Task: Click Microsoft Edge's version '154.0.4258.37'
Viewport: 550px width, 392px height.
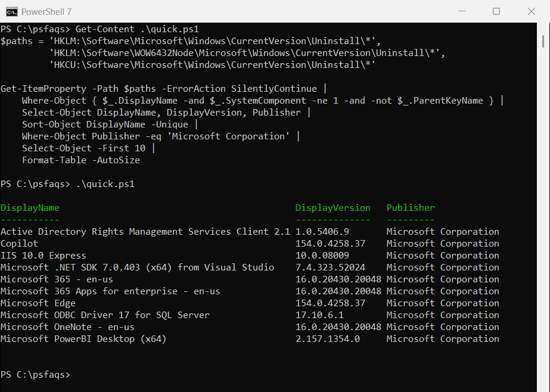Action: coord(330,303)
